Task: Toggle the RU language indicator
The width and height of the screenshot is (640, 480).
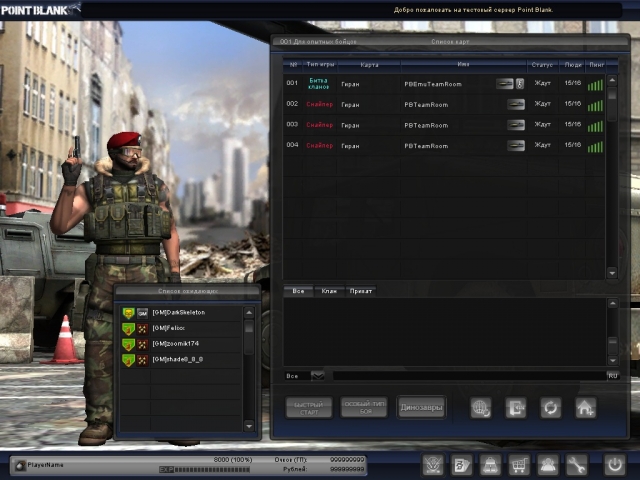Action: [613, 376]
